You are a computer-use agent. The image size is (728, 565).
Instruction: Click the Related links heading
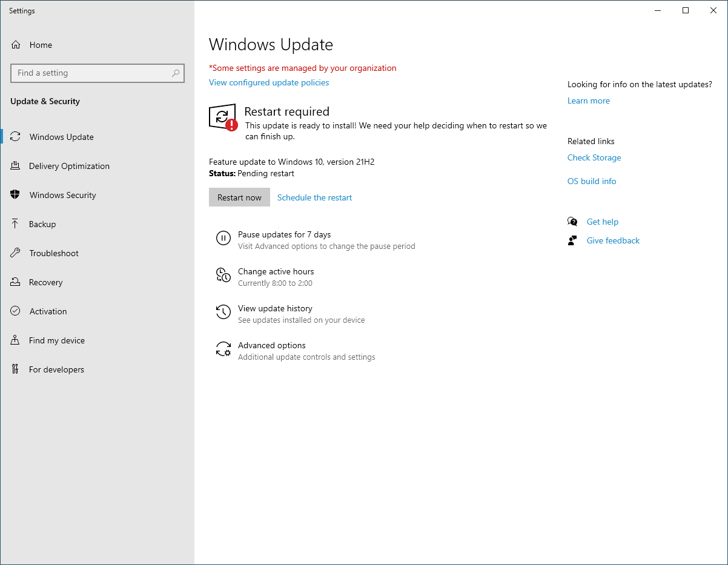591,141
